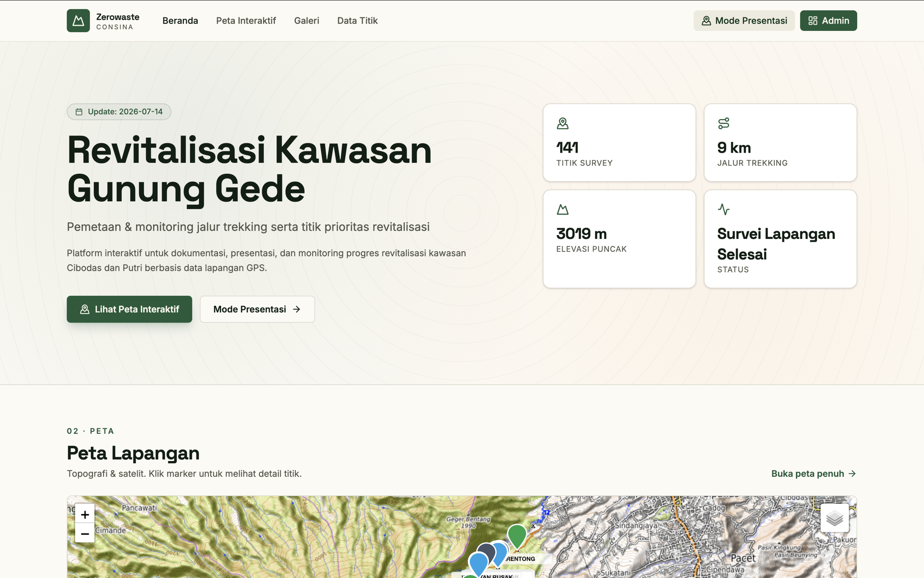The height and width of the screenshot is (578, 924).
Task: Follow the Buka peta penuh link
Action: pyautogui.click(x=813, y=473)
